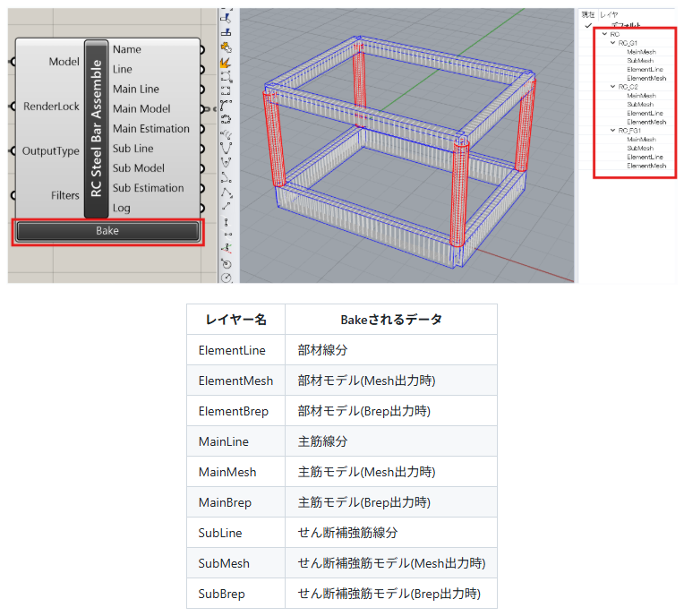Select ElementLine layer under RC_C2

click(x=645, y=114)
